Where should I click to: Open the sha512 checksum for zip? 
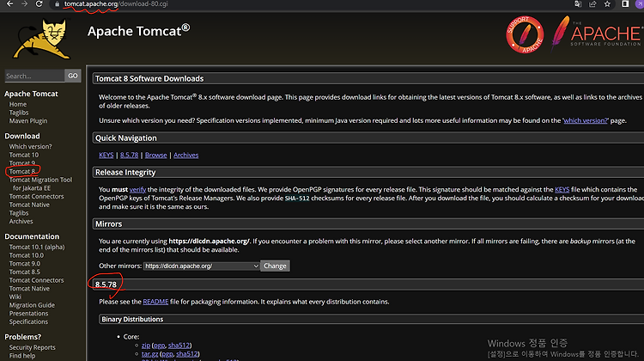[x=179, y=346]
